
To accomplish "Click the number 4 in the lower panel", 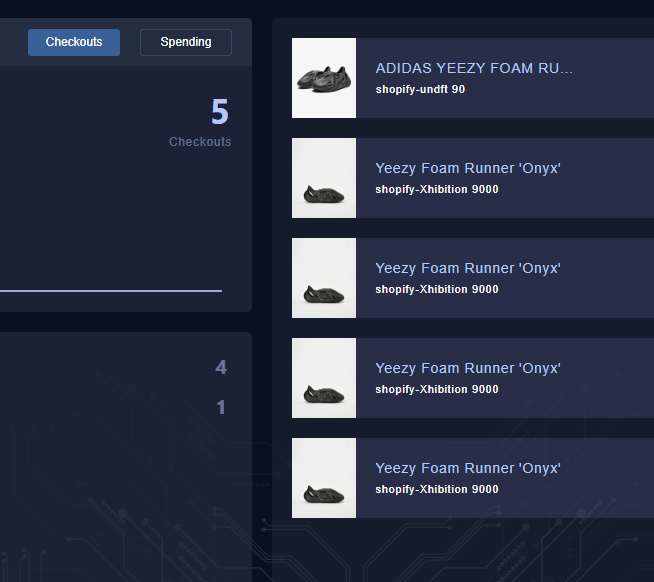I will [x=221, y=368].
